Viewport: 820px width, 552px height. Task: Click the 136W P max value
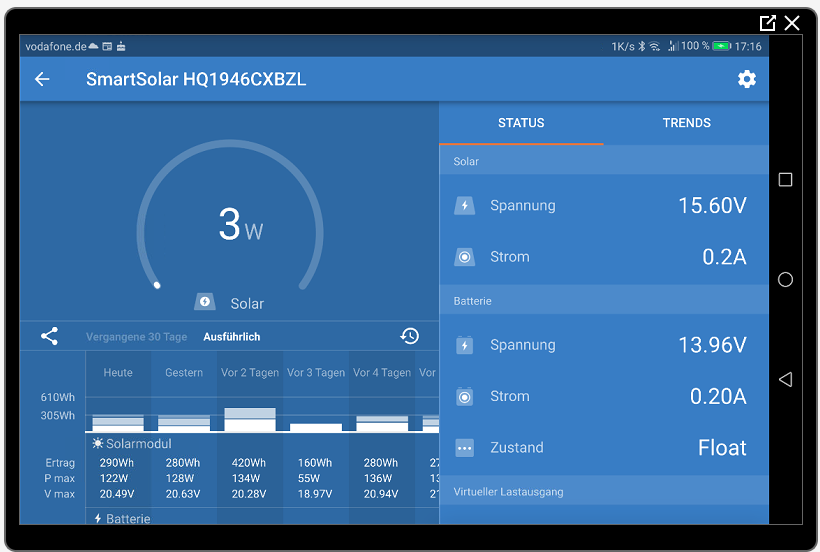tap(378, 478)
